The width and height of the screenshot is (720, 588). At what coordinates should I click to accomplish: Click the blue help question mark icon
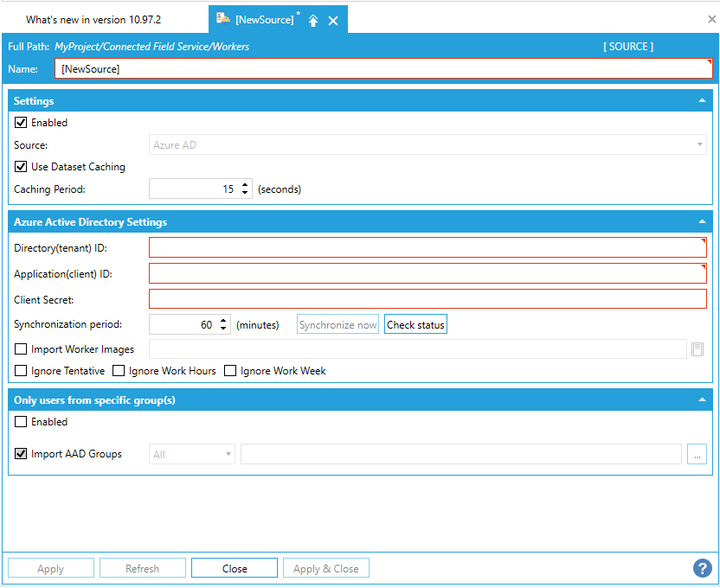click(x=702, y=568)
